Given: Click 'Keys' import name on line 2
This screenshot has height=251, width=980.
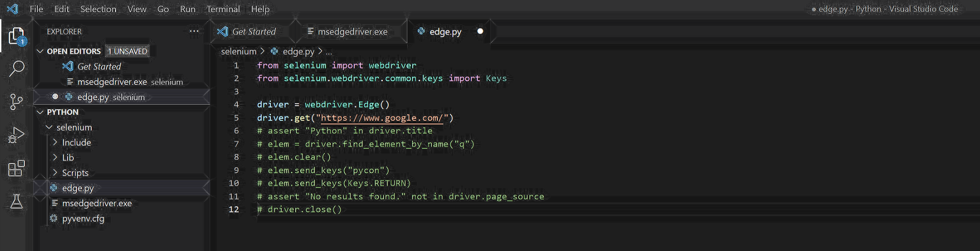Looking at the screenshot, I should coord(496,78).
